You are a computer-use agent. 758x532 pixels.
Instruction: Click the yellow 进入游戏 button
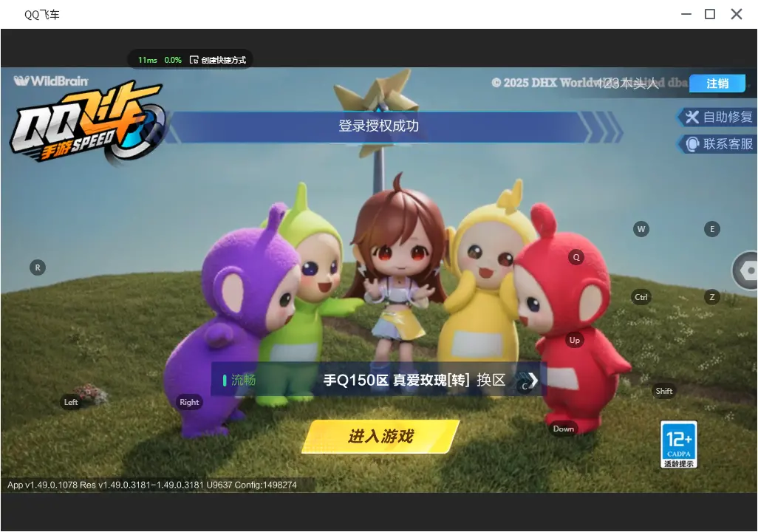pyautogui.click(x=380, y=437)
